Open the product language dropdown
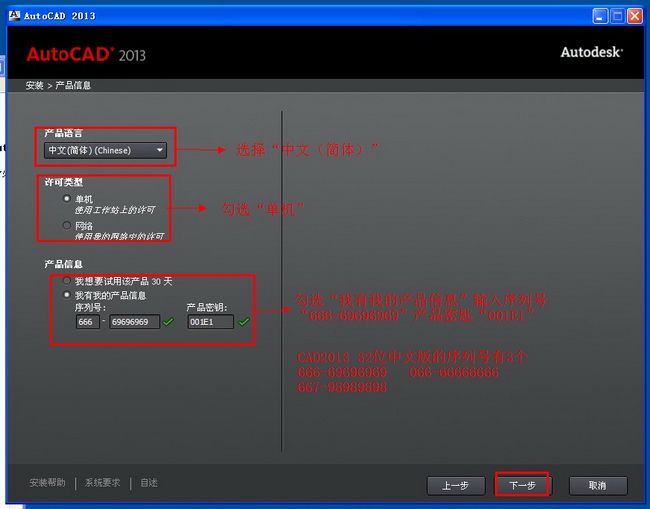 [105, 150]
